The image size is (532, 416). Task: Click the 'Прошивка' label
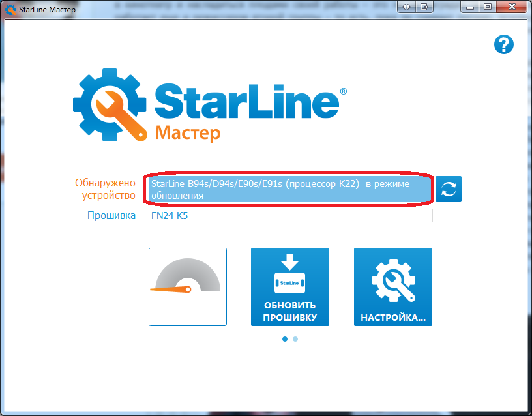coord(111,215)
